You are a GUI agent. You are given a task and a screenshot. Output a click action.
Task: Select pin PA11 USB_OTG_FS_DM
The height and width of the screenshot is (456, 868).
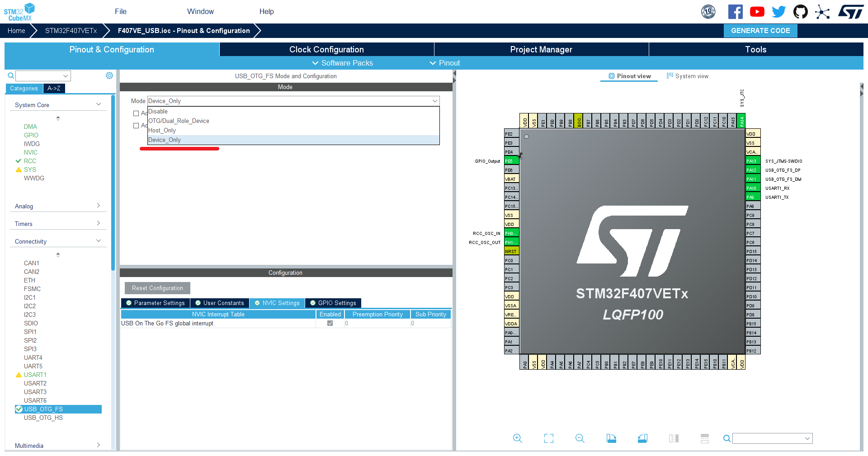[753, 179]
